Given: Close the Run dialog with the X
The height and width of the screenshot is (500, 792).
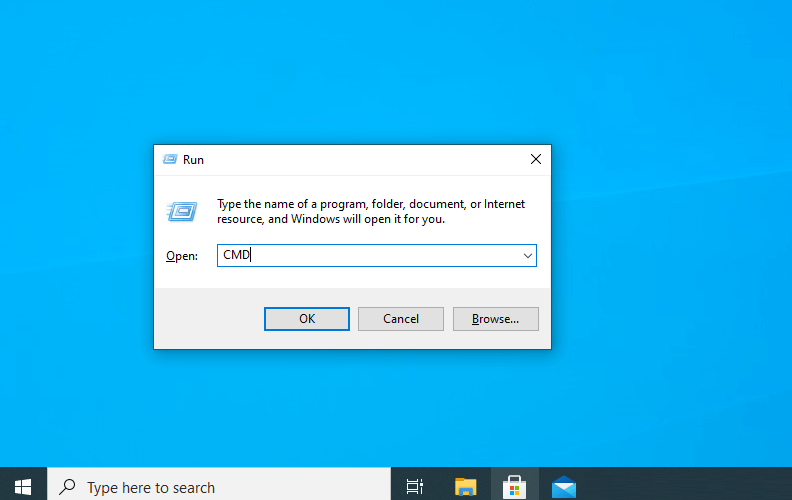Looking at the screenshot, I should click(x=536, y=159).
